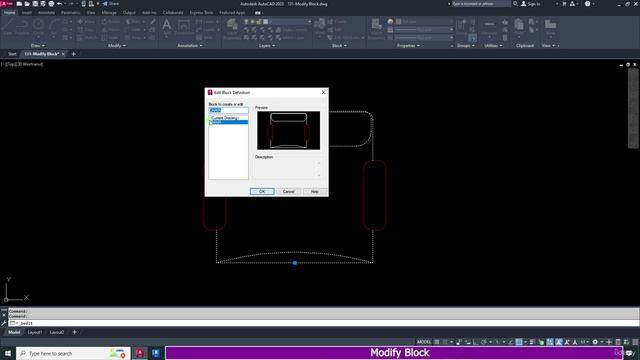Open the Autodesk App Store cart icon
The height and width of the screenshot is (360, 640).
point(564,4)
